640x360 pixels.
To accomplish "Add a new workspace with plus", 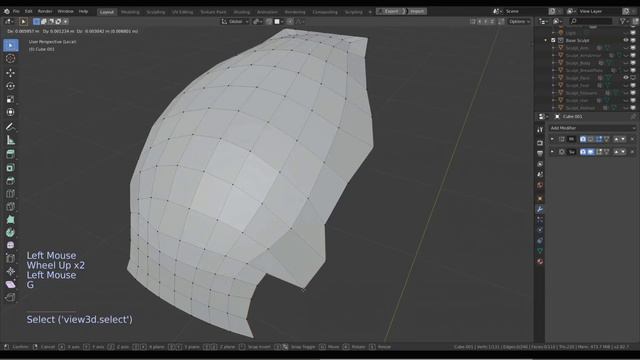I will [370, 12].
